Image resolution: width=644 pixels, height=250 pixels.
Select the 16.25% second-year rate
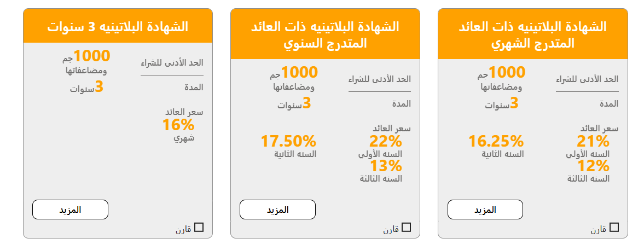[496, 142]
